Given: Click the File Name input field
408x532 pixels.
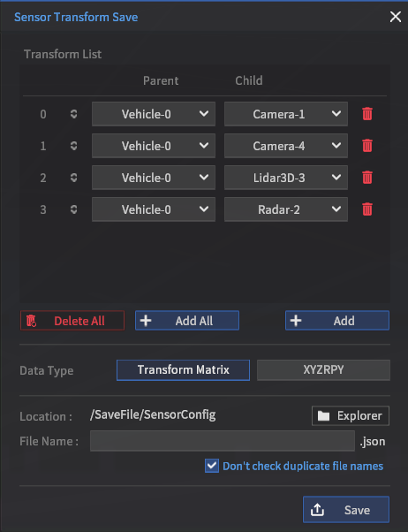Looking at the screenshot, I should (x=223, y=441).
